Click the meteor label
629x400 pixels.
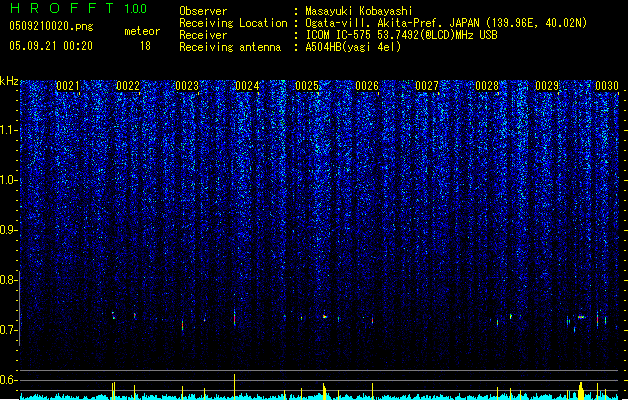point(142,31)
